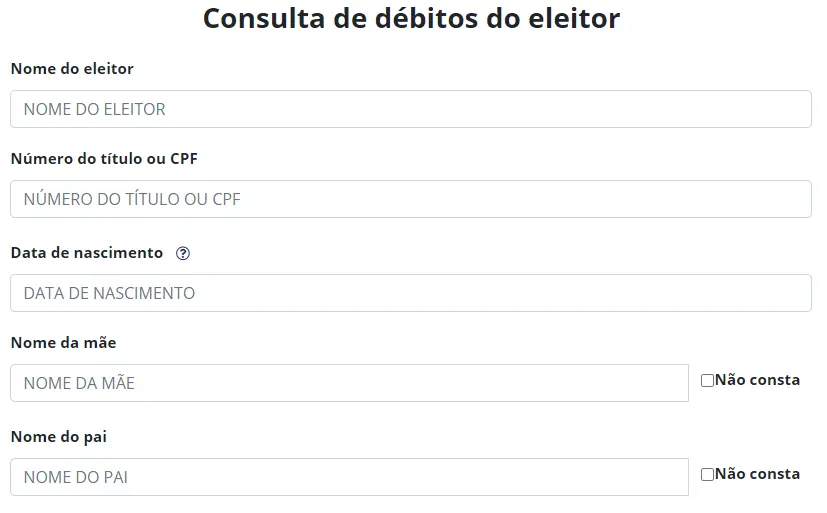Image resolution: width=827 pixels, height=513 pixels.
Task: Click the 'Data de nascimento' label text
Action: click(x=87, y=253)
